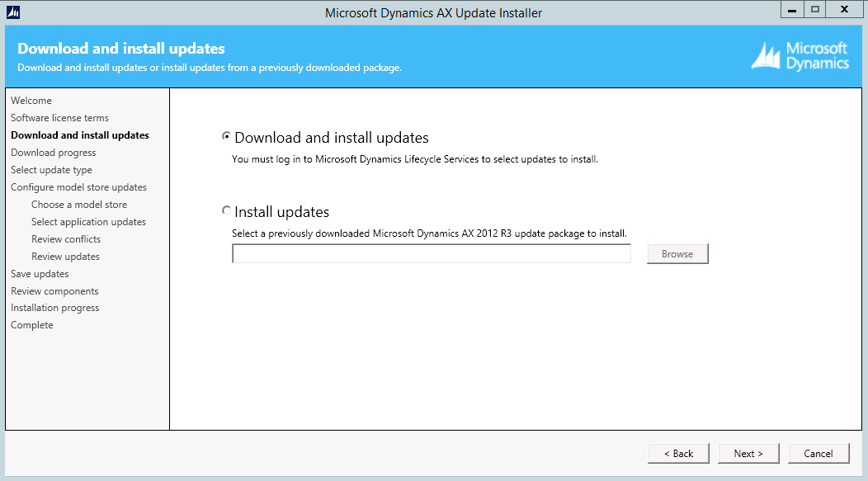The image size is (868, 481).
Task: Select "Review updates" sub-step
Action: click(65, 257)
